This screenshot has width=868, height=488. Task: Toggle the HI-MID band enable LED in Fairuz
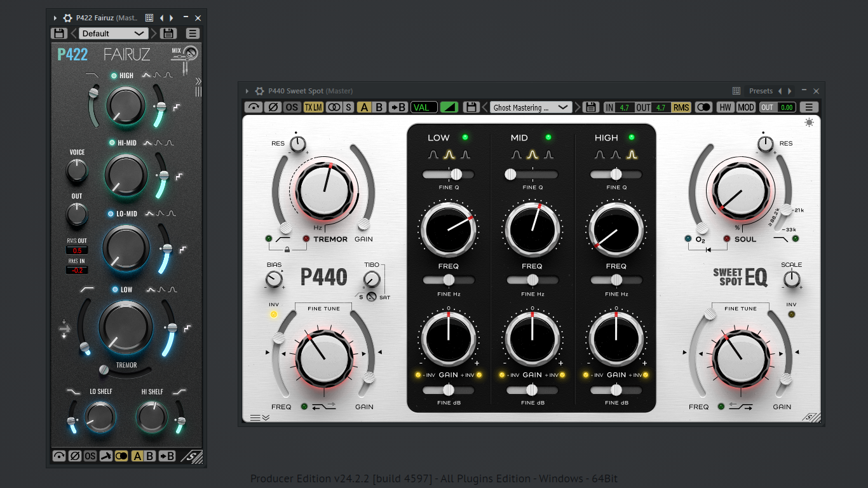click(112, 143)
